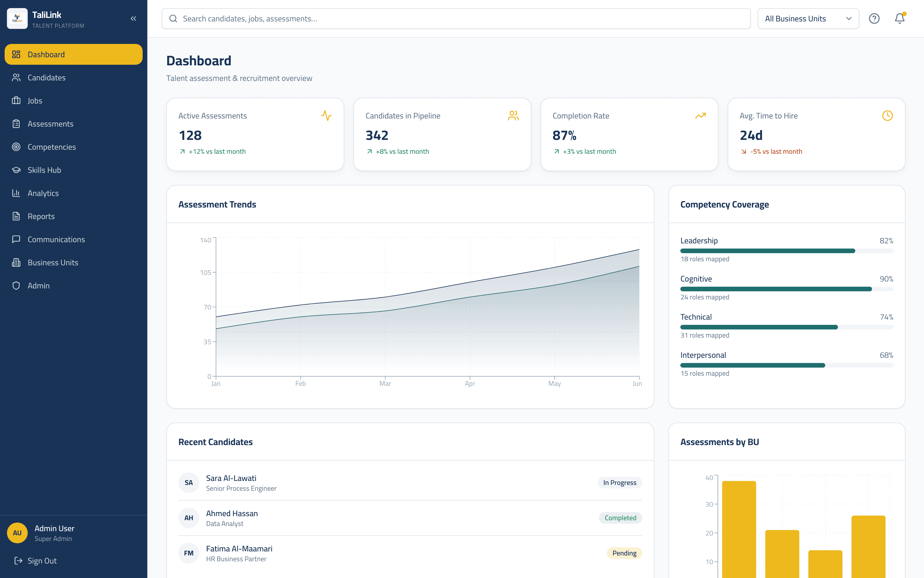Click the Interpersonal coverage progress bar
Viewport: 924px width, 578px height.
pyautogui.click(x=787, y=366)
